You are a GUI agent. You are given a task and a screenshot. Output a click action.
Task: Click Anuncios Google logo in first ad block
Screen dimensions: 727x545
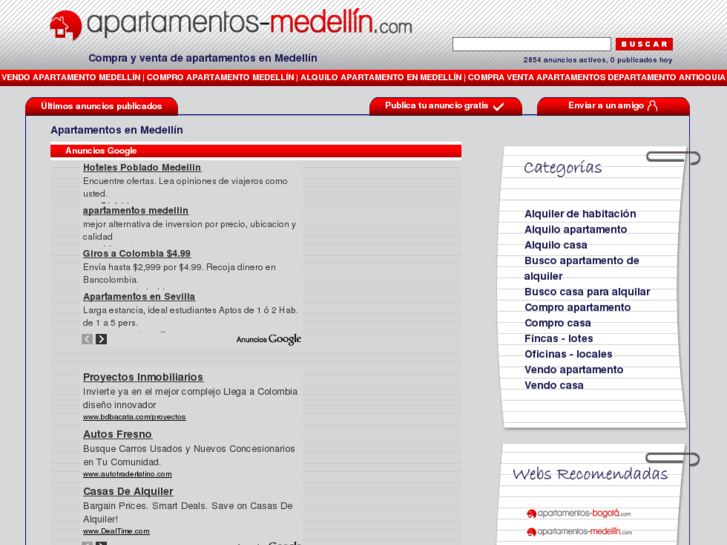269,340
